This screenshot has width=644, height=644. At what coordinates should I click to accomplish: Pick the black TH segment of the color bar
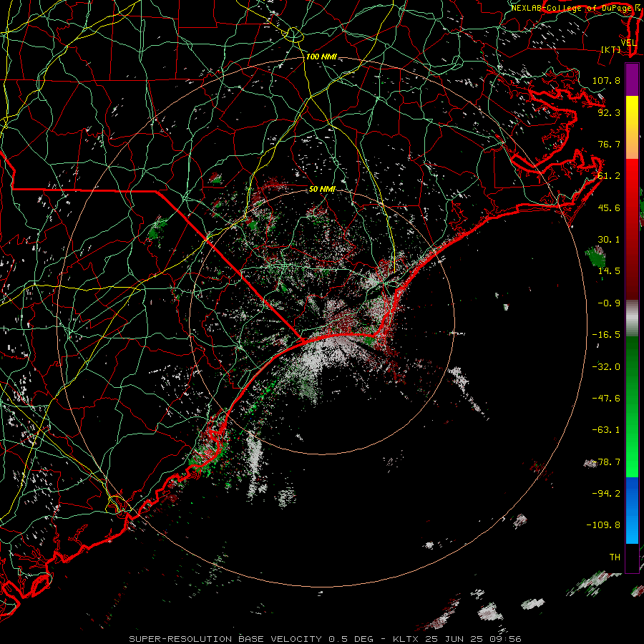(x=632, y=558)
